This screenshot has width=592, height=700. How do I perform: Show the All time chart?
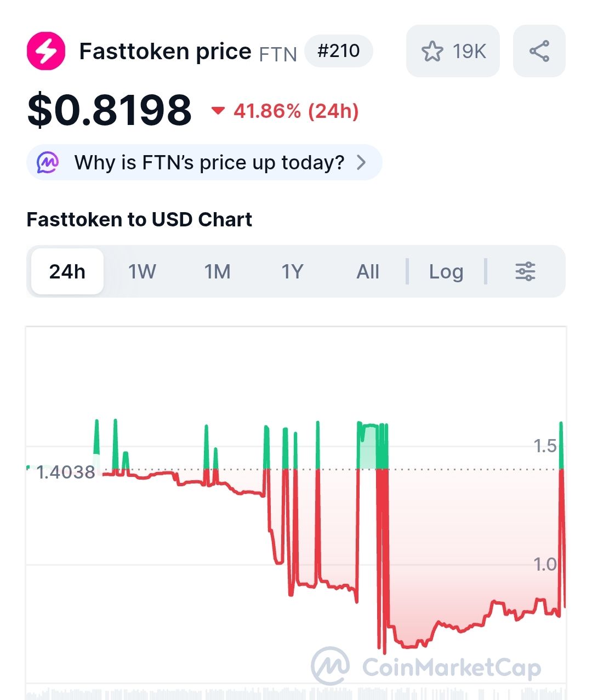pos(368,271)
